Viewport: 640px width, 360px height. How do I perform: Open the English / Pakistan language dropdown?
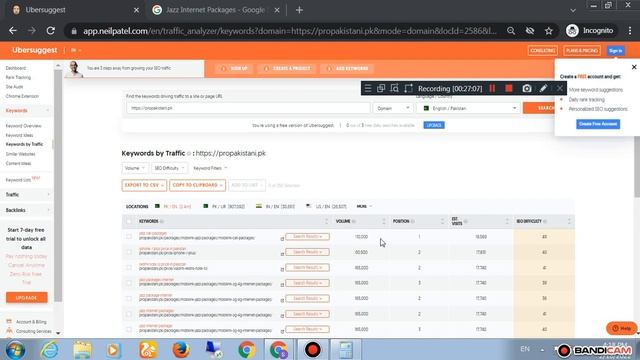[468, 108]
